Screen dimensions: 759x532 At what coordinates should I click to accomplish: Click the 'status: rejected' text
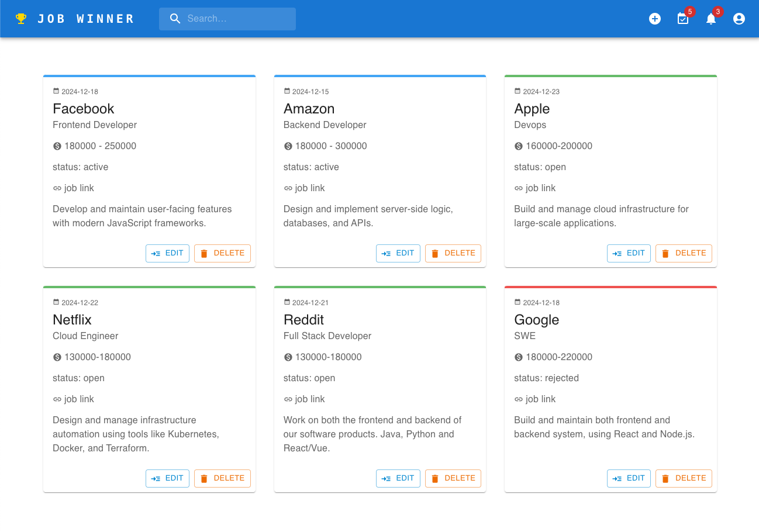(x=547, y=378)
